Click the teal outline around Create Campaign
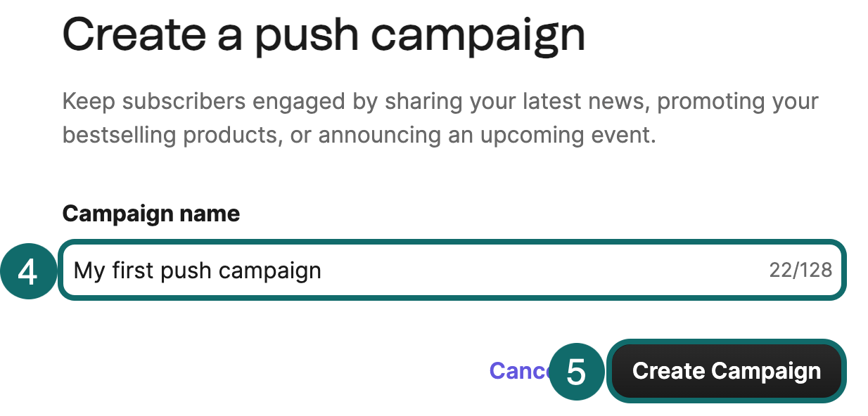868x416 pixels. (x=726, y=344)
